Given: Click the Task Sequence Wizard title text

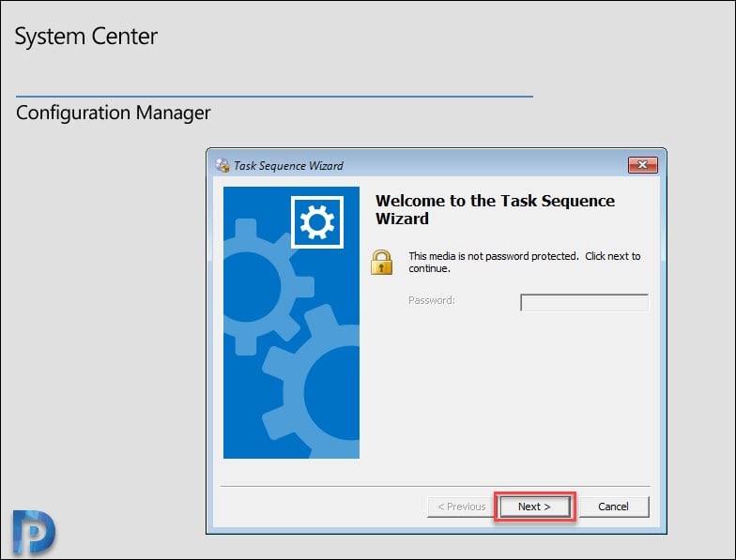Looking at the screenshot, I should tap(288, 165).
